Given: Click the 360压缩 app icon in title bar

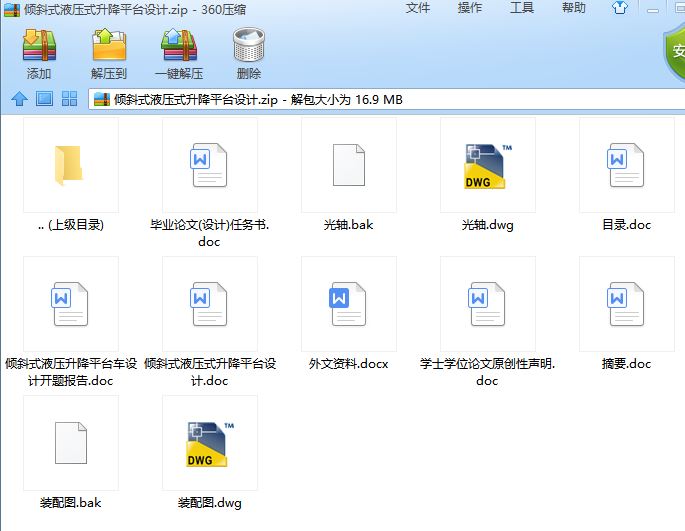Looking at the screenshot, I should [x=12, y=9].
